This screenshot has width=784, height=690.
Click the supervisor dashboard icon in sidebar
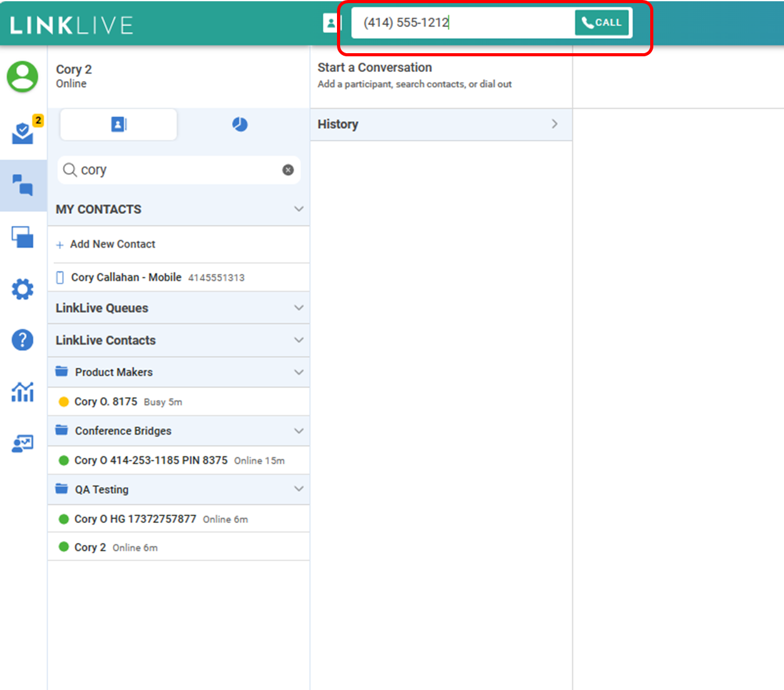coord(23,444)
